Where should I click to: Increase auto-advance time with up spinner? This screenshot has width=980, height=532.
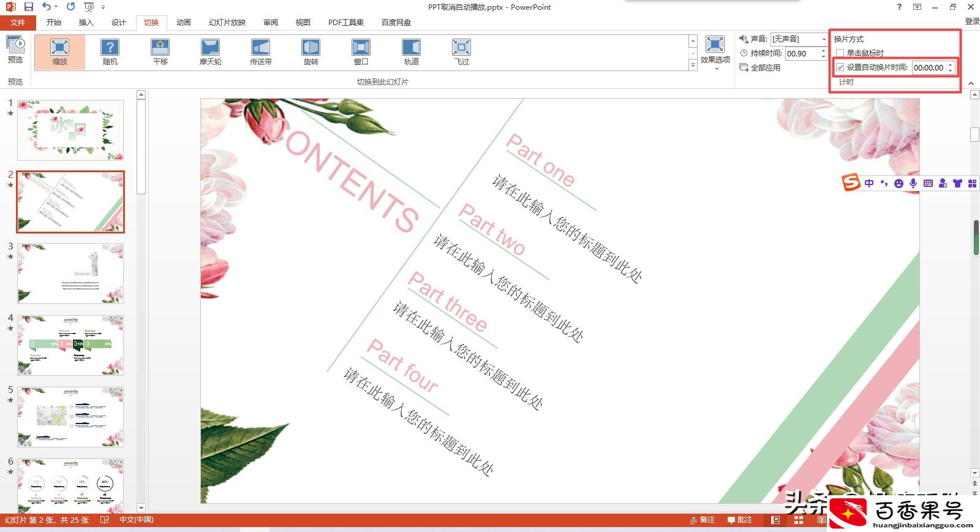point(951,64)
